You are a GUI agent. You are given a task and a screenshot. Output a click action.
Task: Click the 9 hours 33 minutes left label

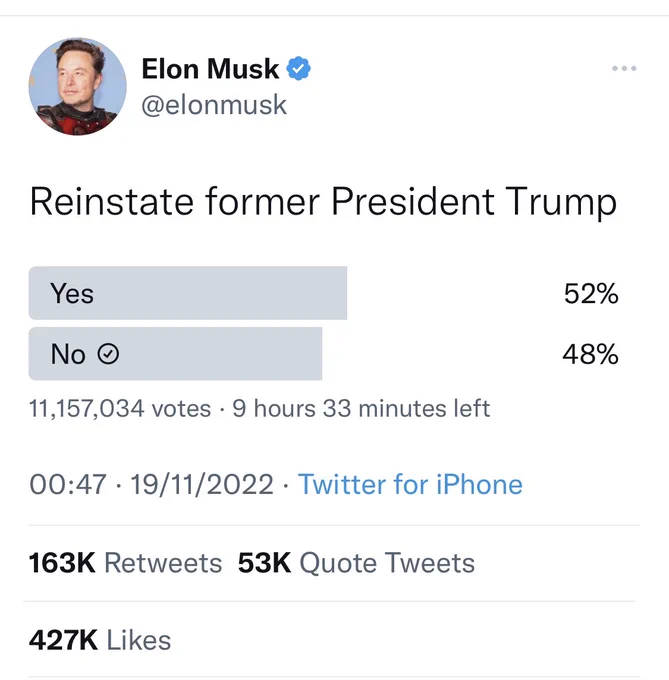(361, 409)
